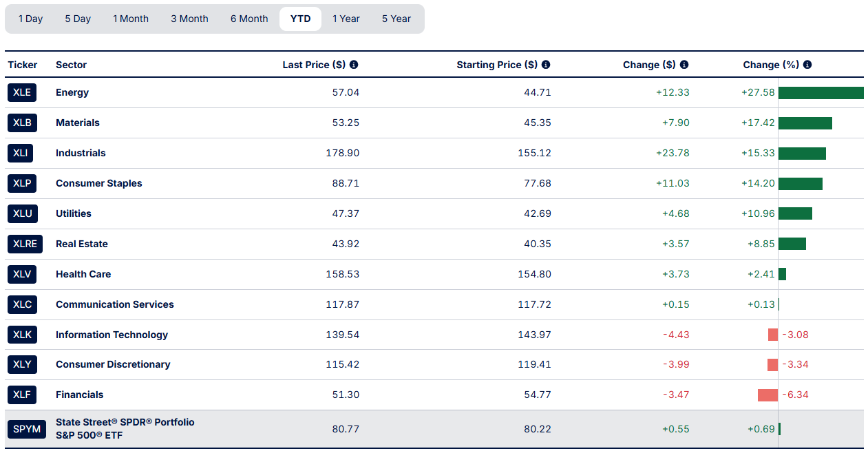Click the Utilities sector name

74,213
